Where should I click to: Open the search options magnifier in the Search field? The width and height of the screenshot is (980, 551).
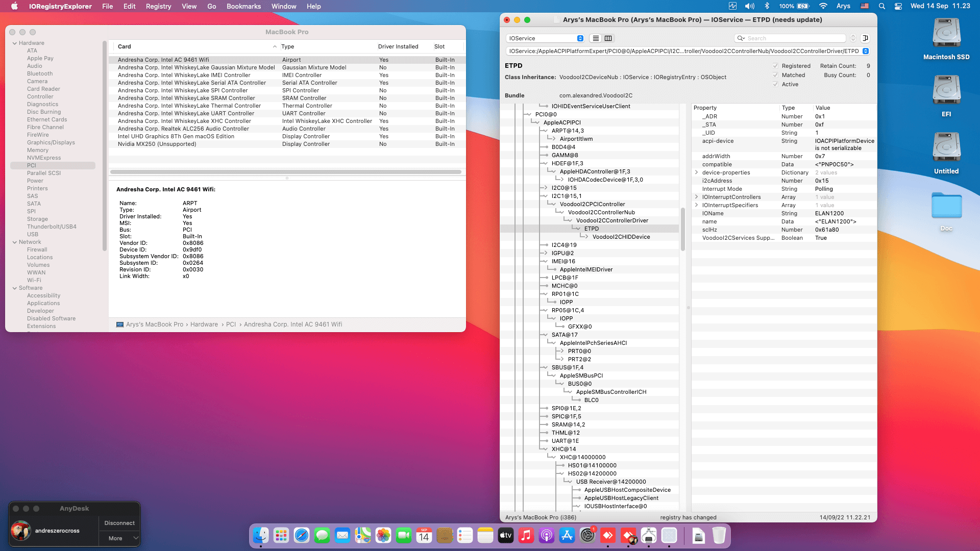[x=741, y=38]
